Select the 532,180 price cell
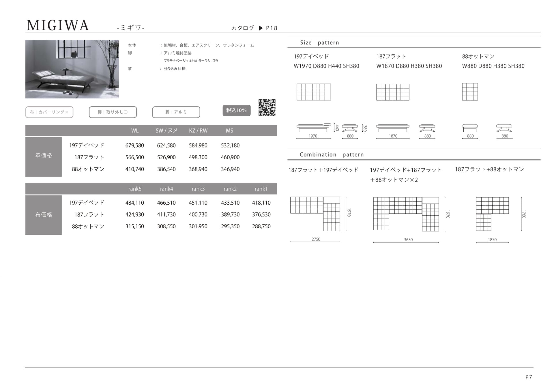Image resolution: width=554 pixels, height=392 pixels. click(230, 145)
